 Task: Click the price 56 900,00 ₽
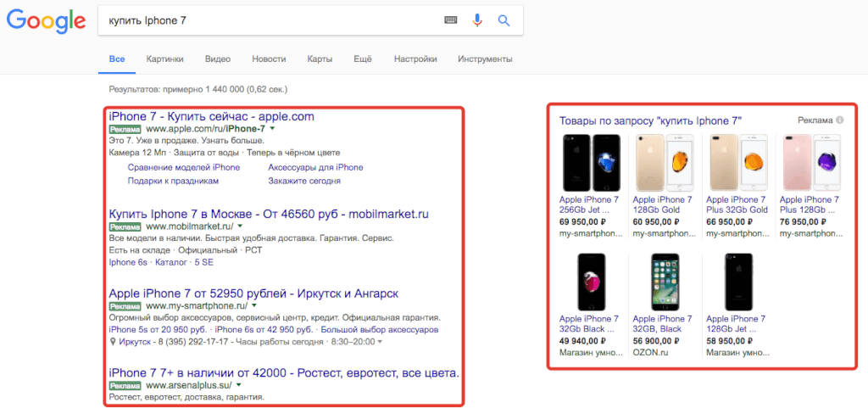tap(656, 342)
